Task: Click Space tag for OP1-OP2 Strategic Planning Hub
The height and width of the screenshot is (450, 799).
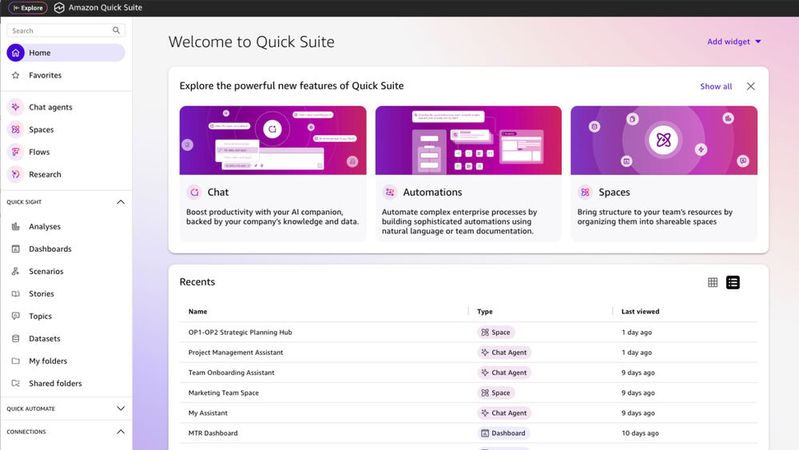Action: pyautogui.click(x=496, y=332)
